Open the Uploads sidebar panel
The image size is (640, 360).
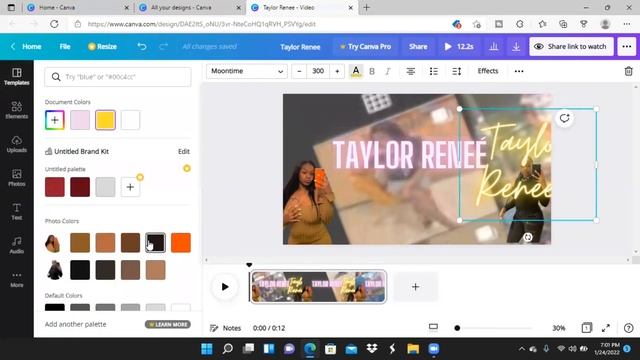(17, 144)
